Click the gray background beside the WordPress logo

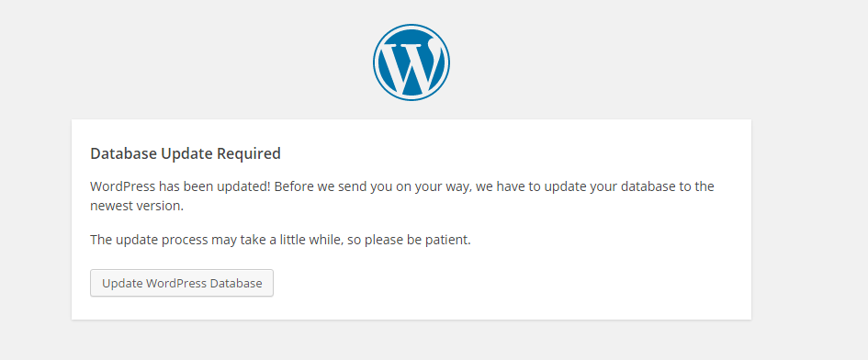coord(609,61)
